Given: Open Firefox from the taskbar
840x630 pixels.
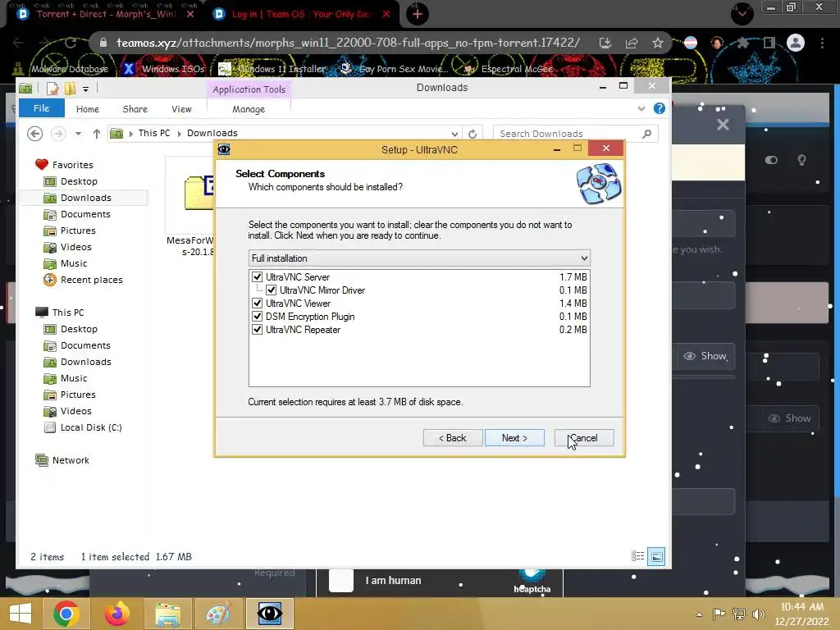Looking at the screenshot, I should pyautogui.click(x=116, y=614).
